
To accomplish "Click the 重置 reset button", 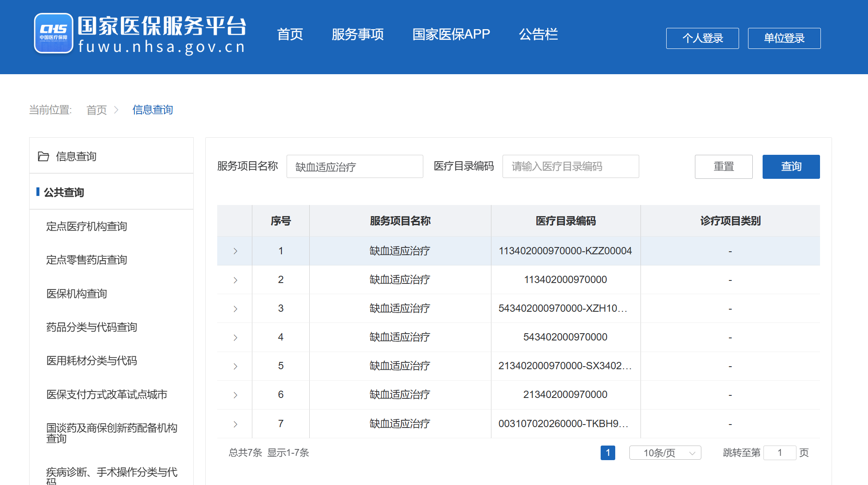I will [723, 166].
